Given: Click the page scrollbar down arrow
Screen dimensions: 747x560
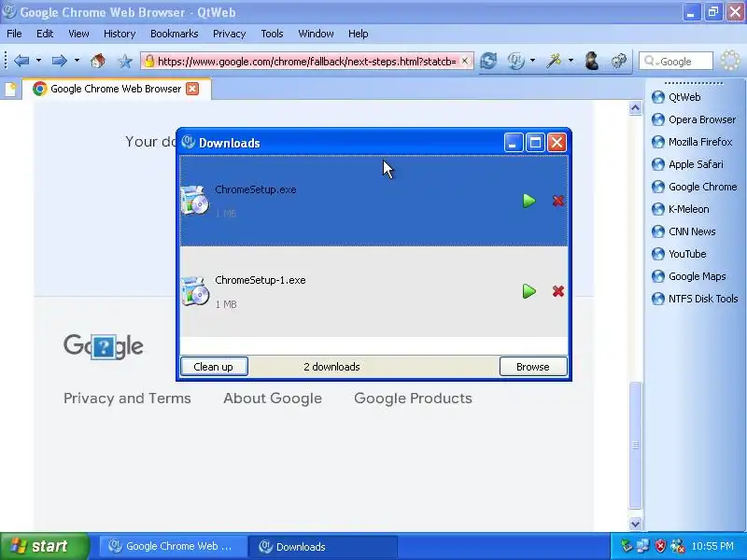Looking at the screenshot, I should click(x=635, y=524).
